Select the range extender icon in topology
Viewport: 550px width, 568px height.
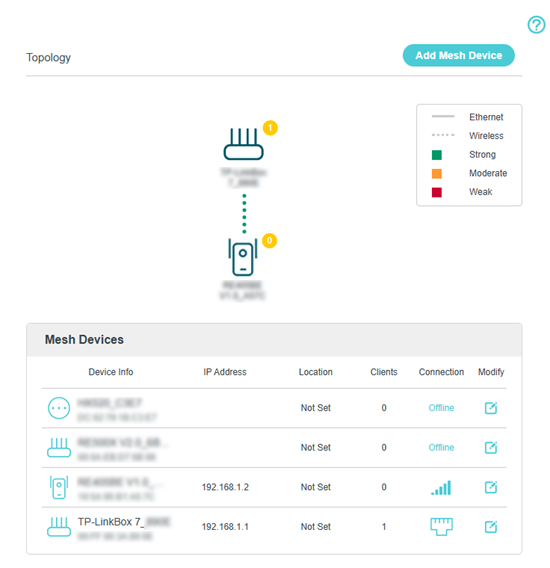pyautogui.click(x=243, y=257)
